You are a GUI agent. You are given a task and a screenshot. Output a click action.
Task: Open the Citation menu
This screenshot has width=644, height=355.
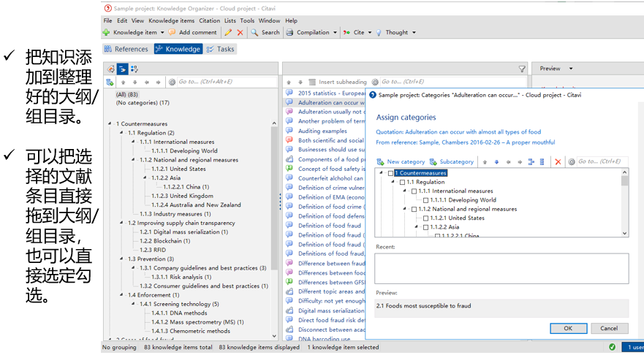pos(210,21)
